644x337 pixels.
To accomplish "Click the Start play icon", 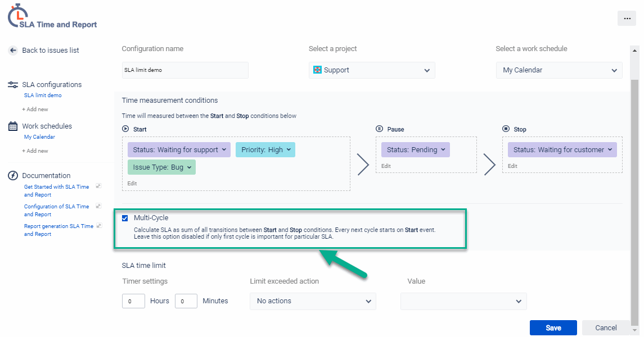I will tap(125, 129).
